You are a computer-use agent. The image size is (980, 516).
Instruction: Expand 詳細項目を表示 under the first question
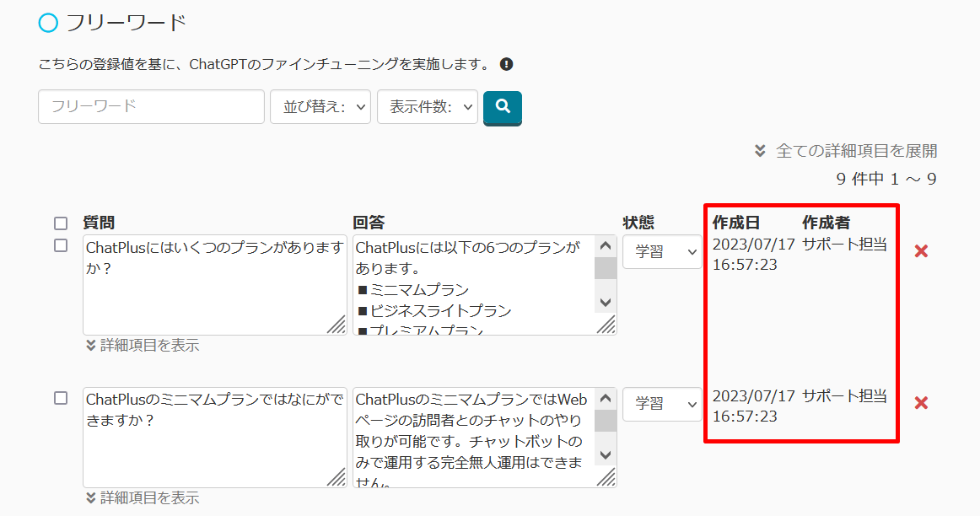pyautogui.click(x=143, y=346)
